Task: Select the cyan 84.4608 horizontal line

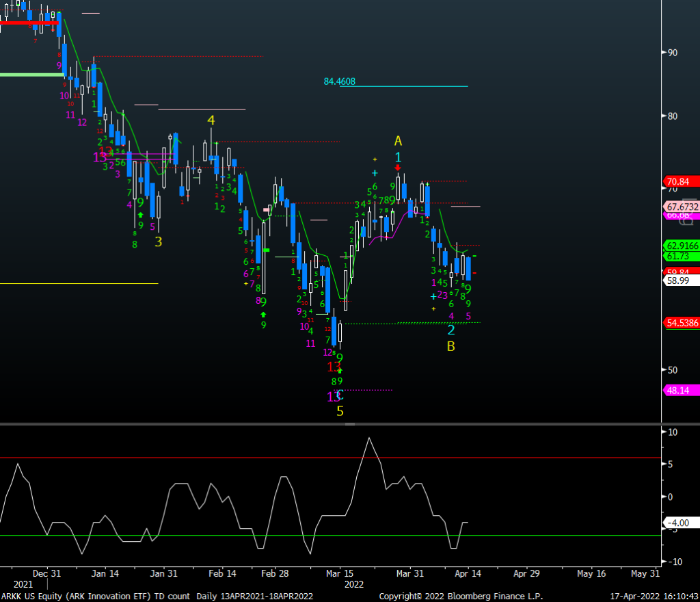Action: coord(403,86)
